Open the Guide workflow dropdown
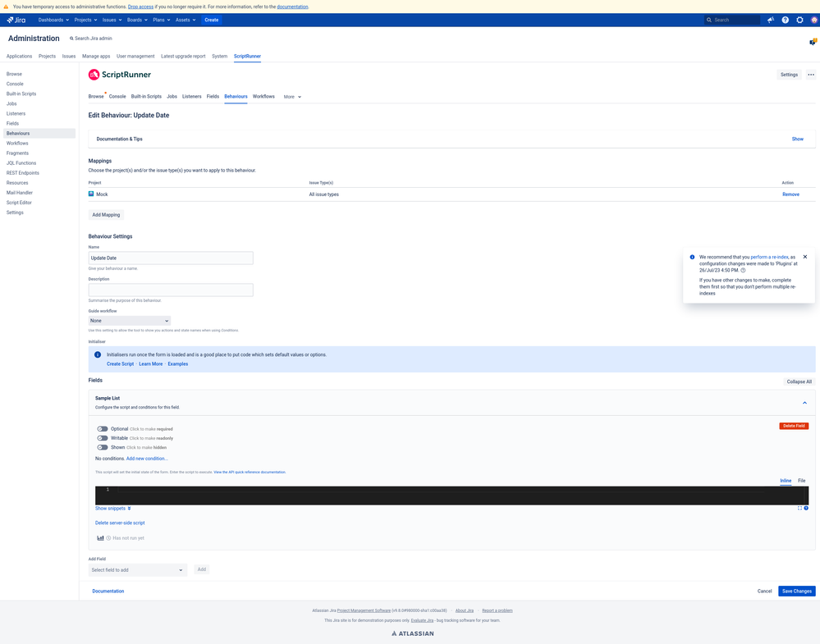Screen dimensions: 820x644 click(129, 321)
